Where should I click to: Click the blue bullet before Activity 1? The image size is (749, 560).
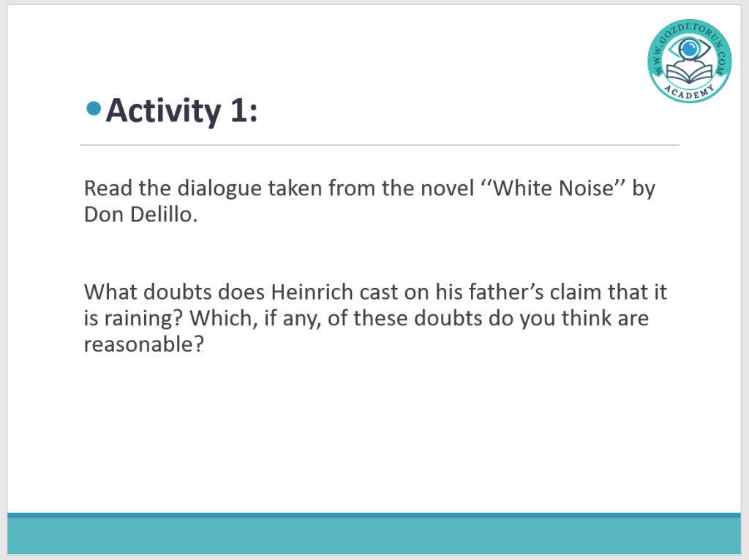93,110
